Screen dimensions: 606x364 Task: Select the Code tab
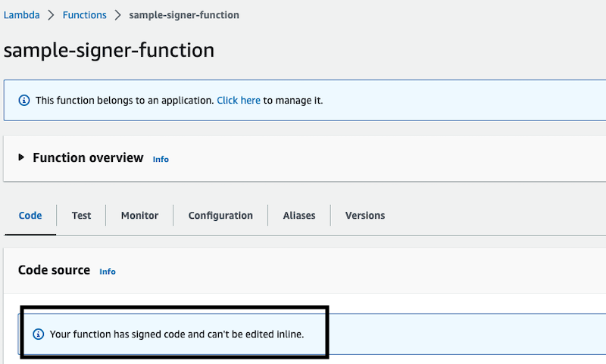tap(30, 216)
